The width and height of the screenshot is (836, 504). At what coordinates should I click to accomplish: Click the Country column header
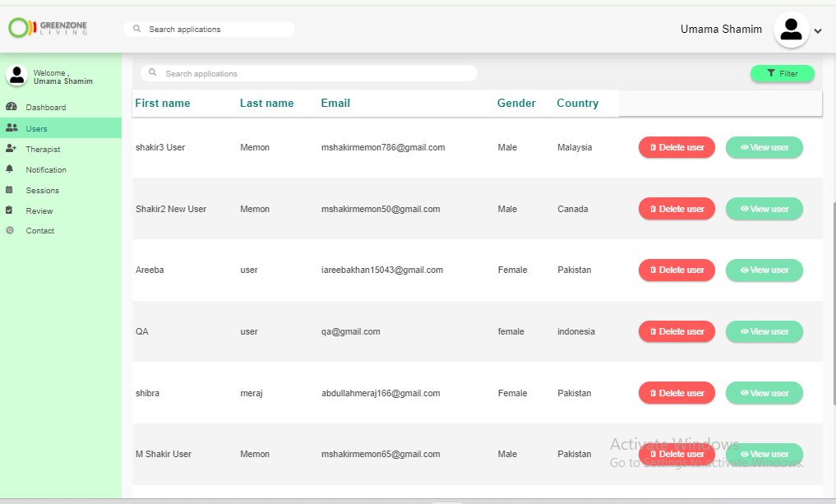(x=577, y=103)
